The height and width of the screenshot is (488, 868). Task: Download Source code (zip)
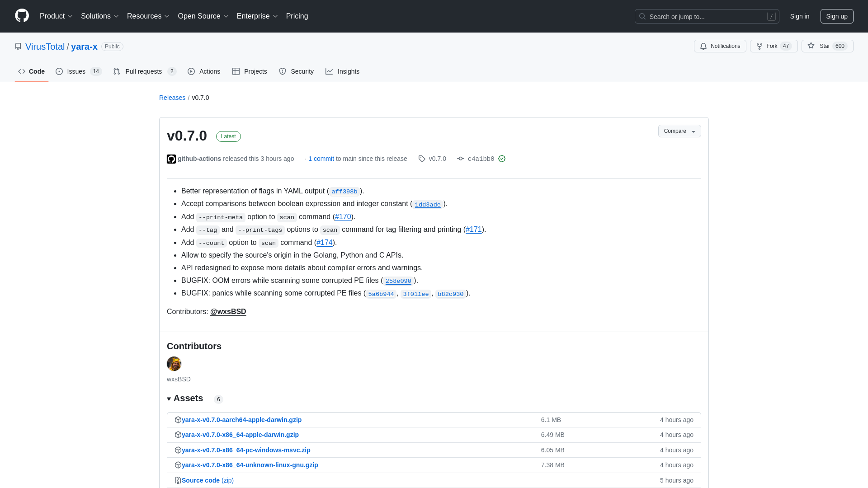(208, 480)
